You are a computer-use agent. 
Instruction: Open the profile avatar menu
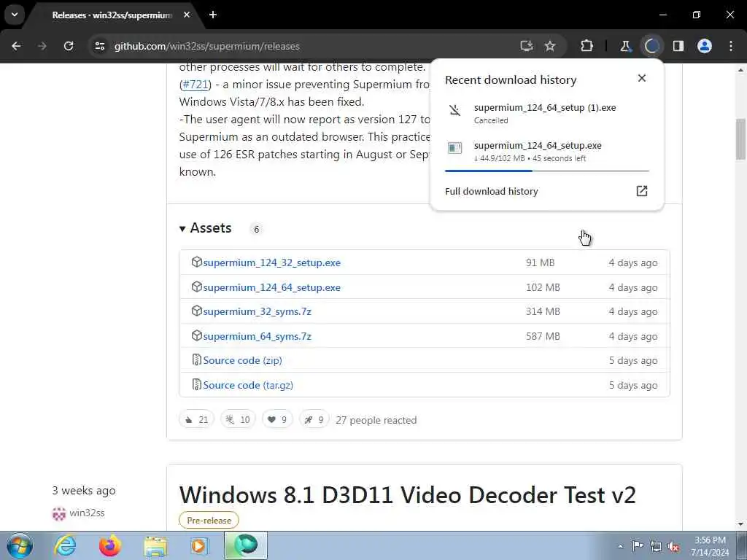[705, 46]
